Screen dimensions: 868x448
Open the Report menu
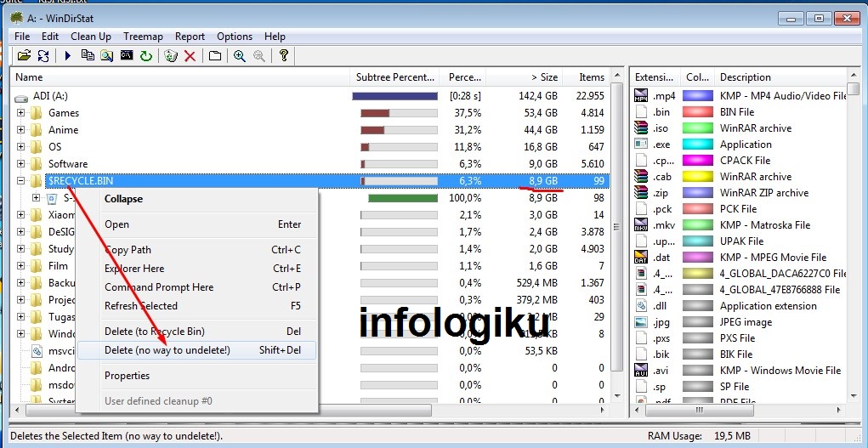(190, 37)
